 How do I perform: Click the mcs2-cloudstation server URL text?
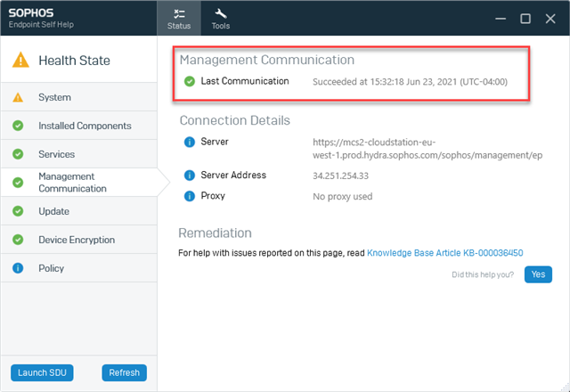(x=427, y=149)
